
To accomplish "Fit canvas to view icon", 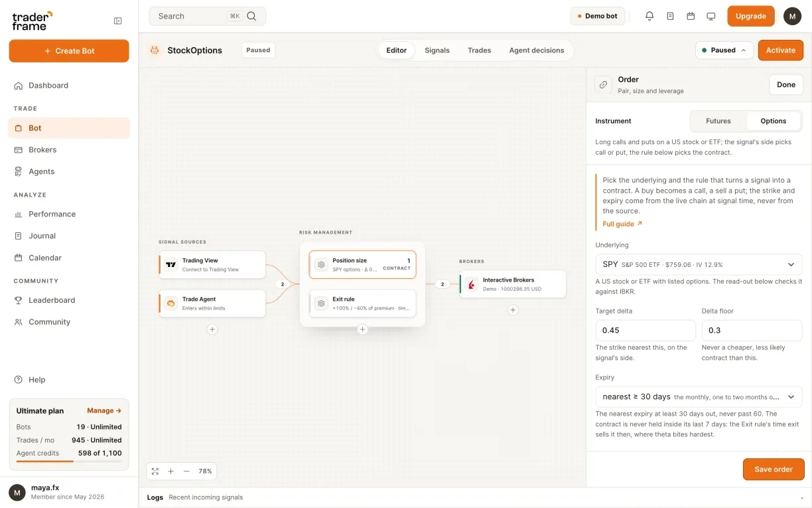I will 155,471.
